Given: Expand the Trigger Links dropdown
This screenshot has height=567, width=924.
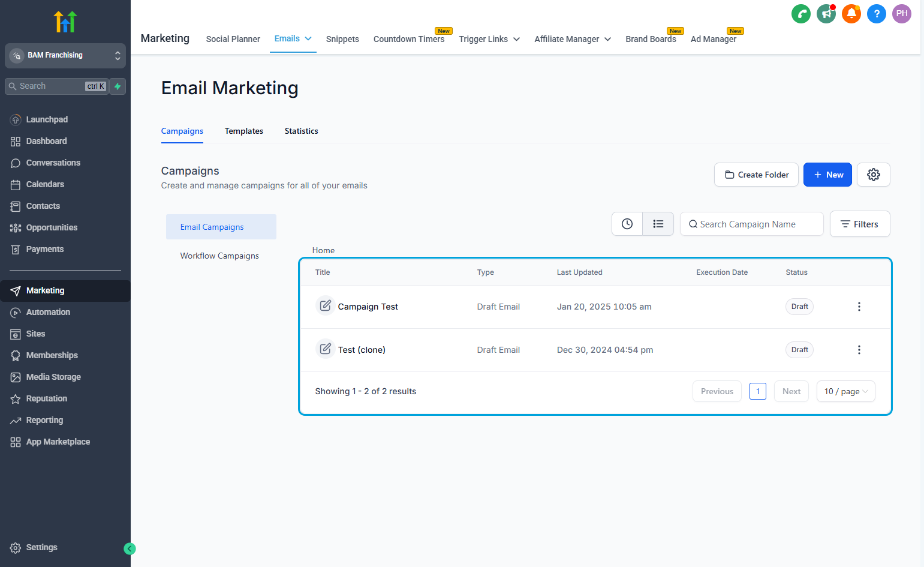Looking at the screenshot, I should 489,39.
